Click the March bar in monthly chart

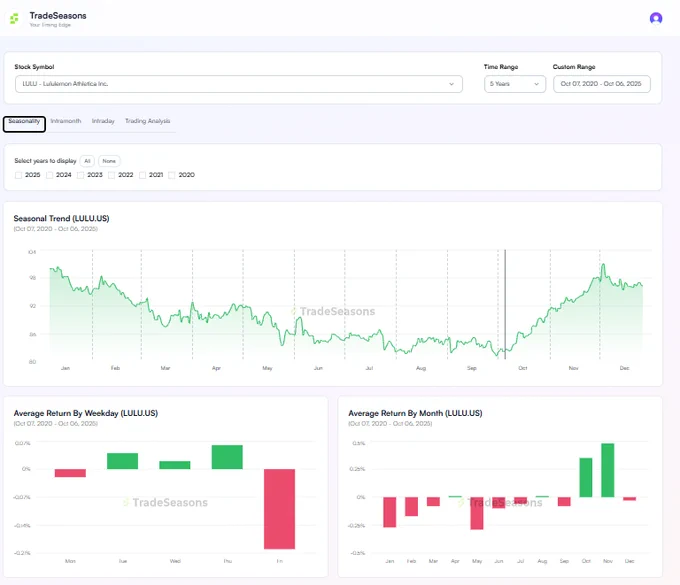point(433,501)
